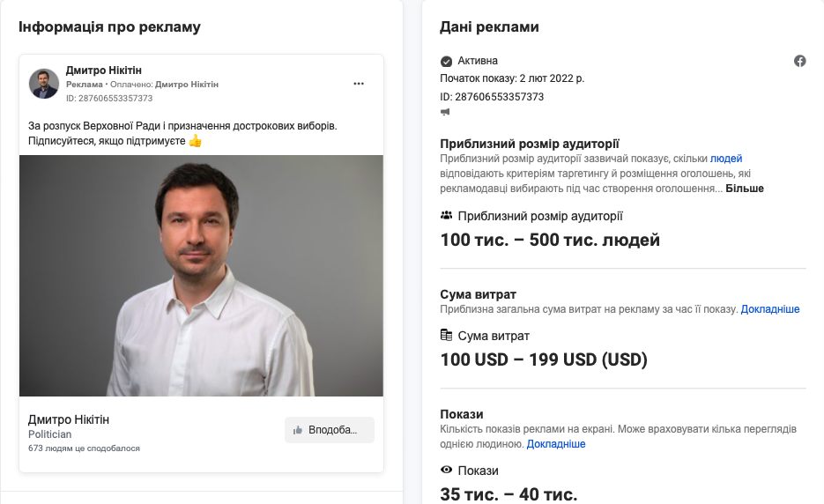
Task: Open the three-dots options menu on the ad
Action: [x=359, y=84]
